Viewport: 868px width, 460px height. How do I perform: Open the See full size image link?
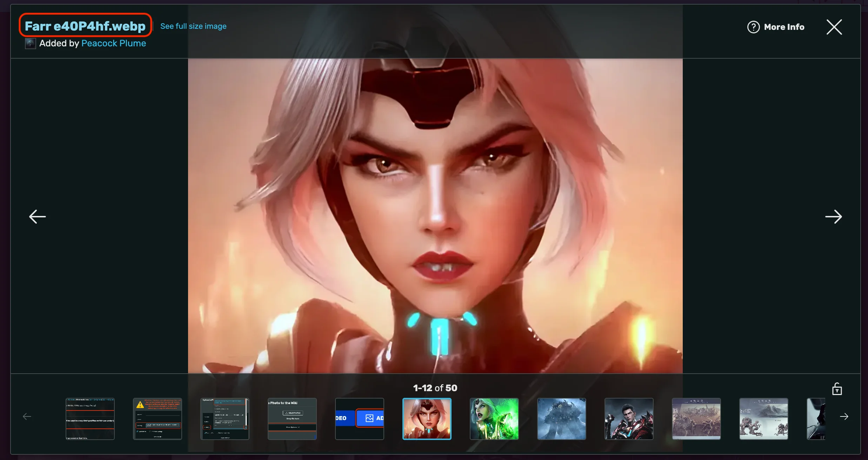tap(193, 26)
